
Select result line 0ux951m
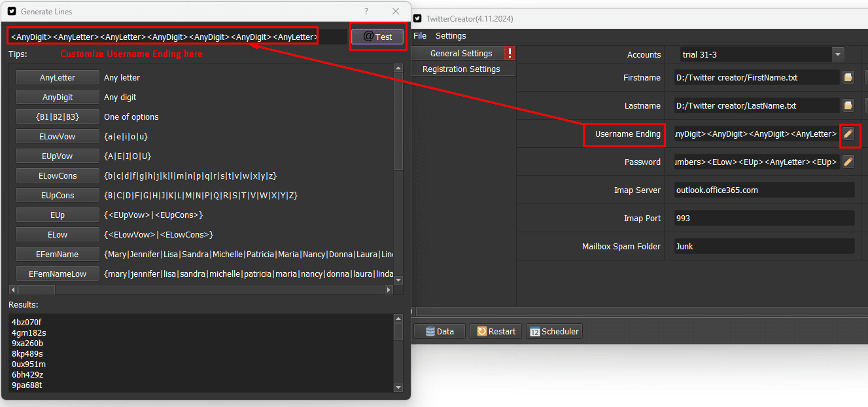point(29,364)
